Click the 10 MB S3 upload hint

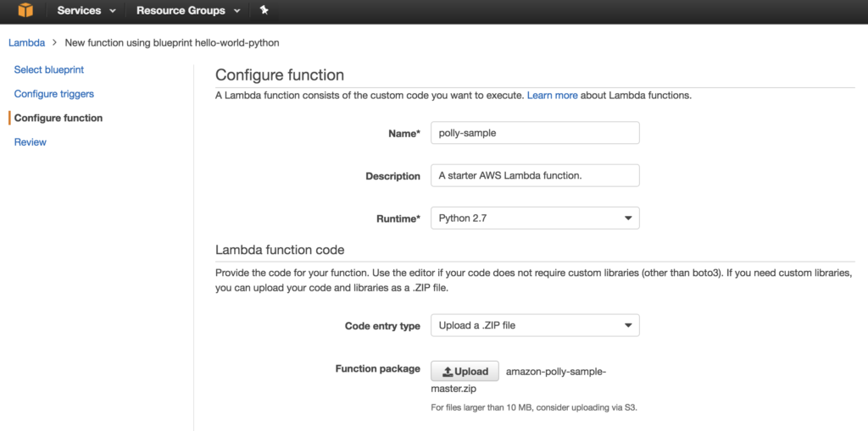[534, 408]
